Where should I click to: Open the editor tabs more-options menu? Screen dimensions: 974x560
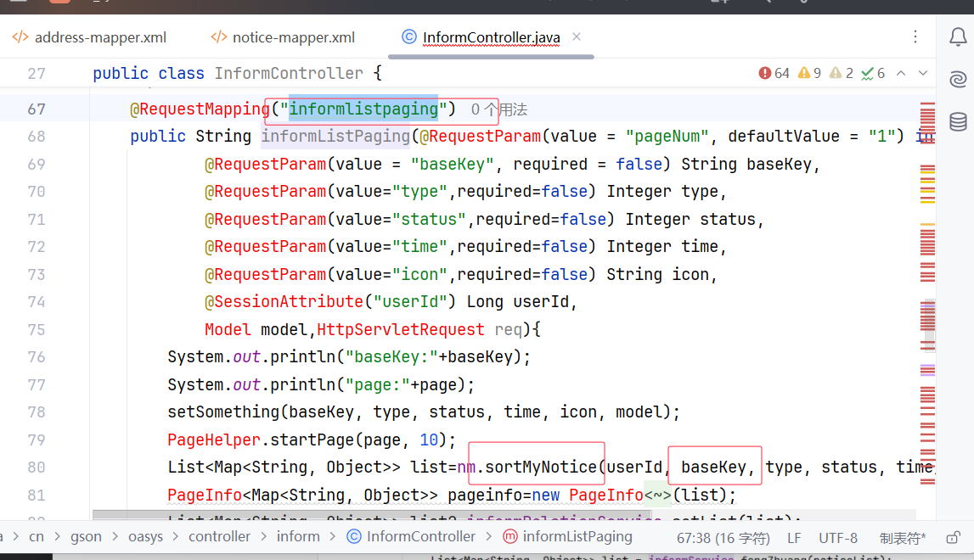tap(915, 37)
